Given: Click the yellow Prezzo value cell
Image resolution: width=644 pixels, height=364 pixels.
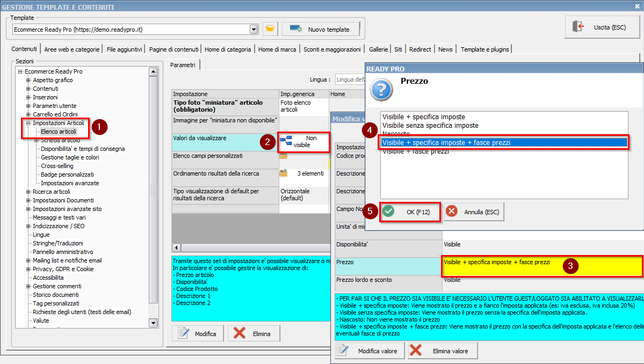Looking at the screenshot, I should [x=541, y=266].
